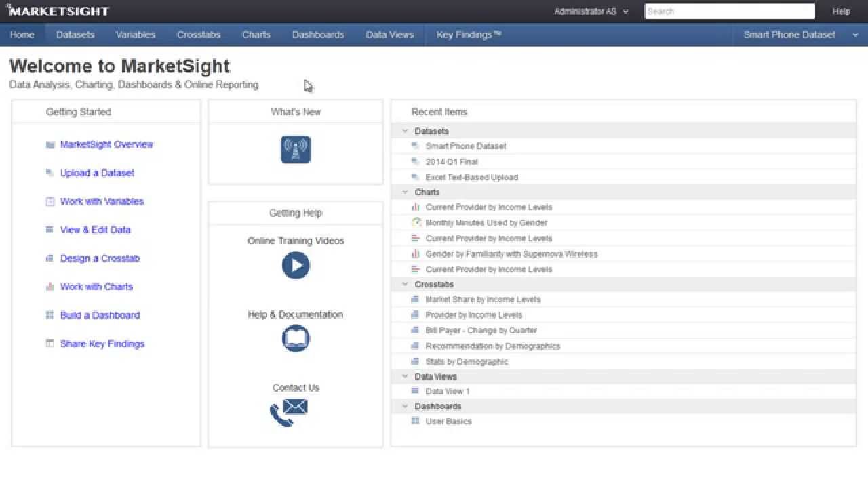The width and height of the screenshot is (868, 488).
Task: Click the grid icon beside Build a Dashboard
Action: click(x=50, y=315)
